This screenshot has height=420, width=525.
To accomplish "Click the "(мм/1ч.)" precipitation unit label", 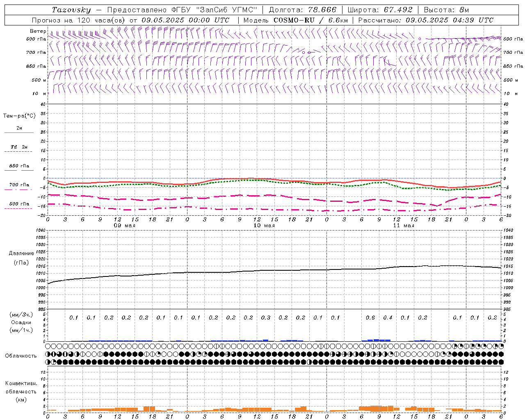I will click(x=21, y=330).
